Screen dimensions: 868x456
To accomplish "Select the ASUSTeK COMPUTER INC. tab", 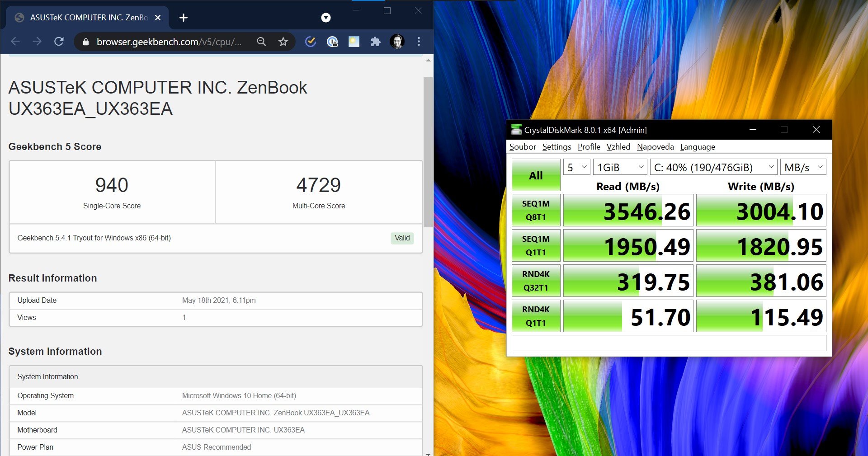I will pos(87,18).
